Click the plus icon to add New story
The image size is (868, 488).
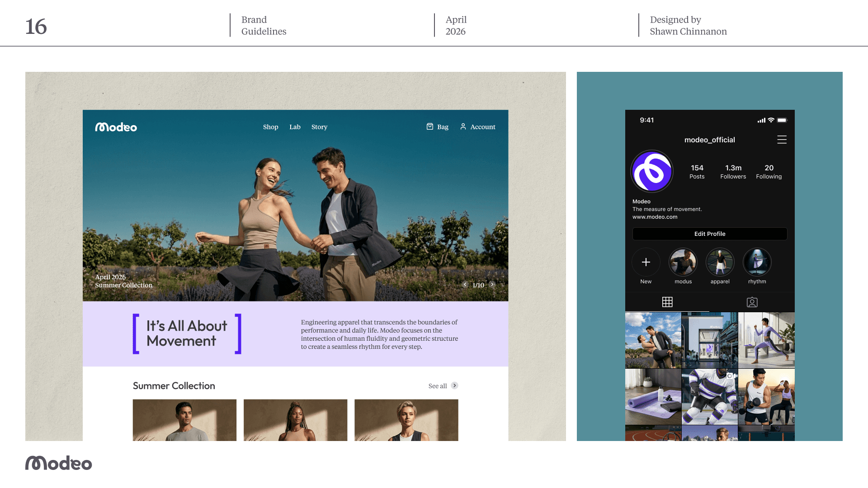click(x=646, y=262)
